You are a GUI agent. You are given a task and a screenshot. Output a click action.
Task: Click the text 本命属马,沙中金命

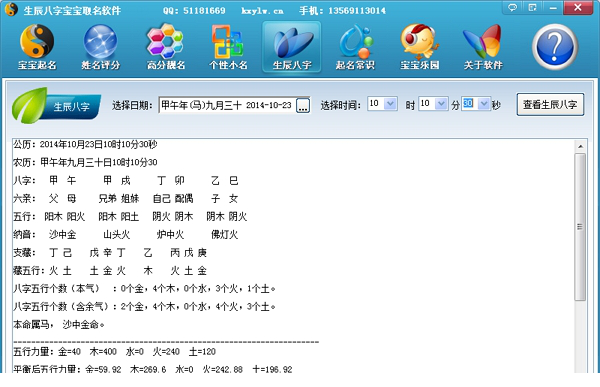click(x=59, y=325)
